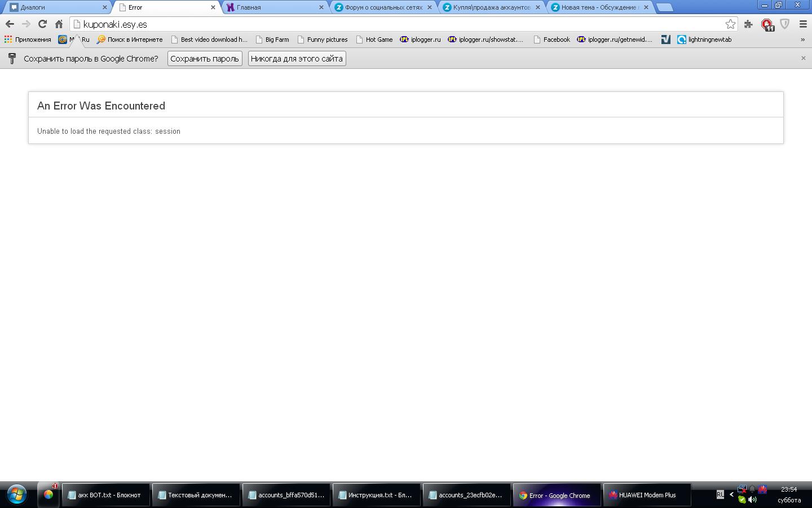Viewport: 812px width, 508px height.
Task: Open the Huawei modem tray icon
Action: [762, 489]
